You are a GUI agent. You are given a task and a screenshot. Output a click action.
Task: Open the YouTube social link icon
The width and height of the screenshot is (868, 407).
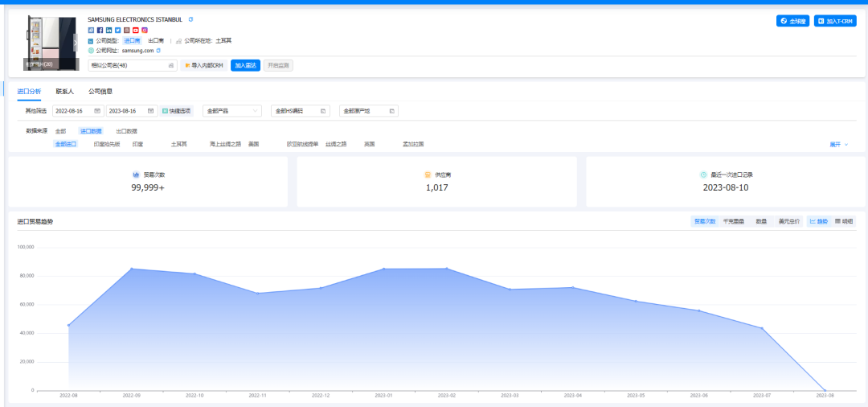pos(136,30)
